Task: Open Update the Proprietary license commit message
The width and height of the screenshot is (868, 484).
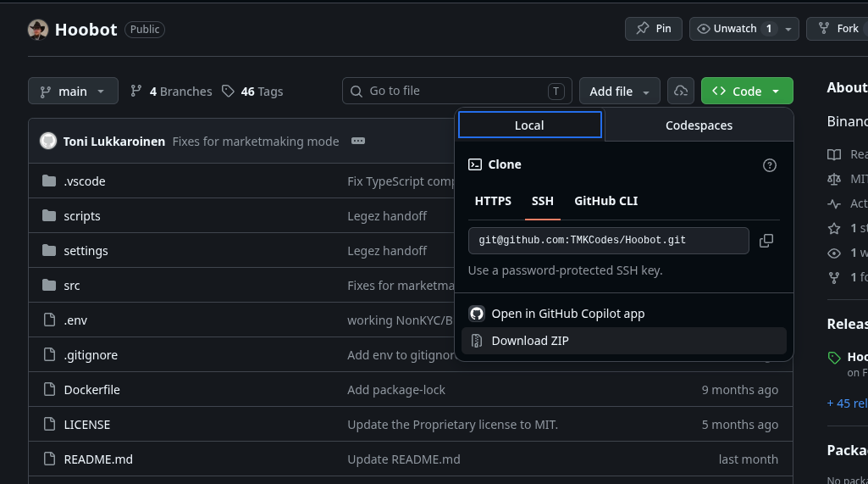Action: click(452, 425)
